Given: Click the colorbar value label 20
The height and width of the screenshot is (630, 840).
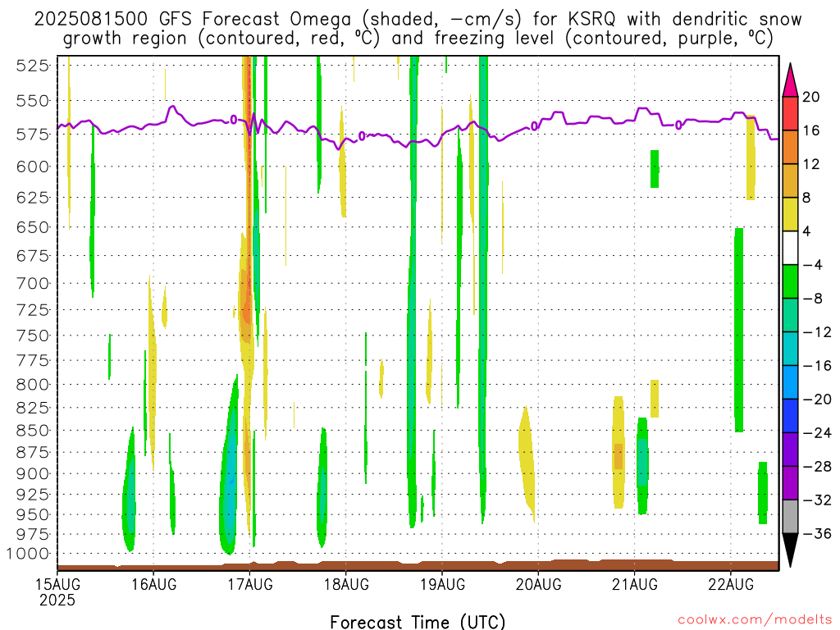Looking at the screenshot, I should tap(810, 97).
